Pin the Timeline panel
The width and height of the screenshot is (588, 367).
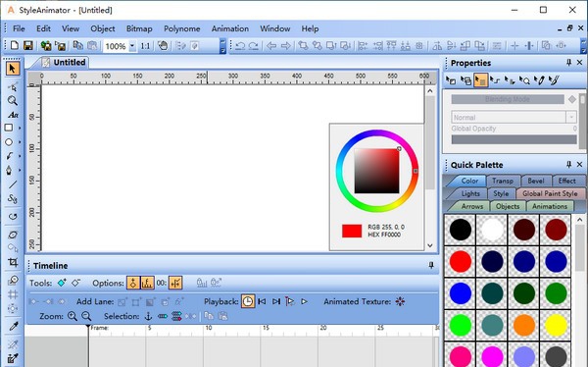(x=431, y=265)
